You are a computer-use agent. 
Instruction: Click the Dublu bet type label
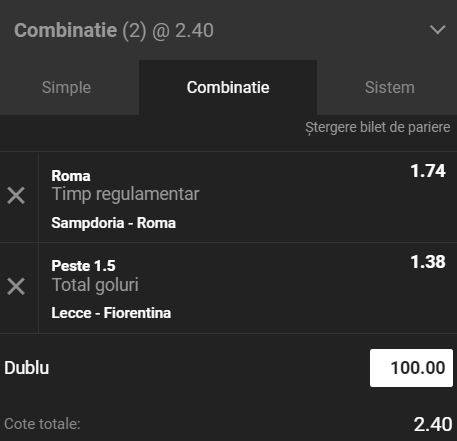[x=27, y=368]
